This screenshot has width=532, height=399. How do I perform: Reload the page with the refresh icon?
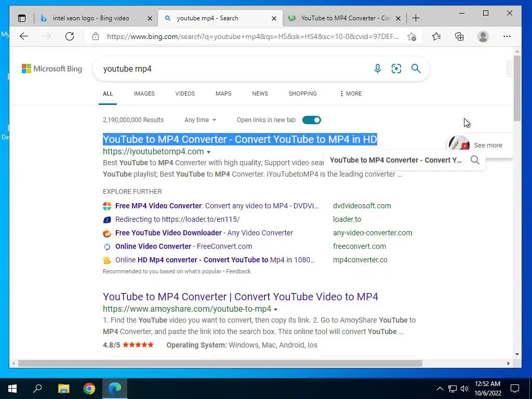70,36
